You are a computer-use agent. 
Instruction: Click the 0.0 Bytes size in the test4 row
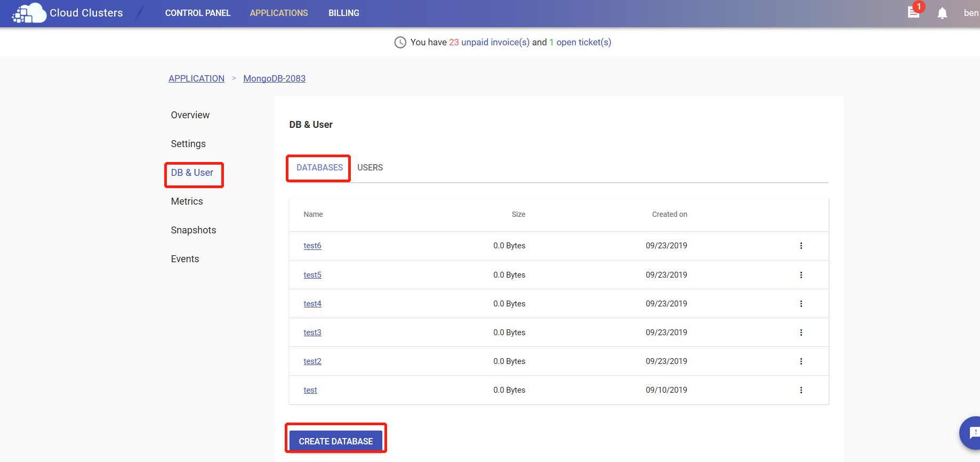tap(509, 304)
